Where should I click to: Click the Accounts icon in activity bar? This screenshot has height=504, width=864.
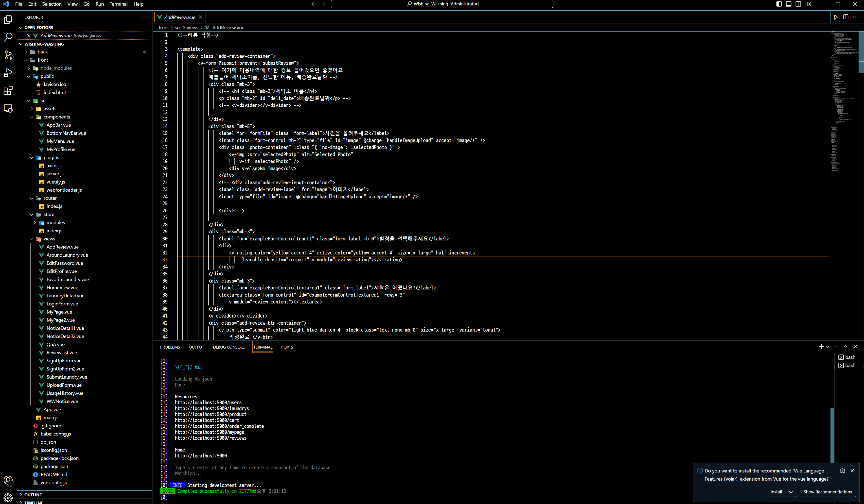[x=8, y=480]
